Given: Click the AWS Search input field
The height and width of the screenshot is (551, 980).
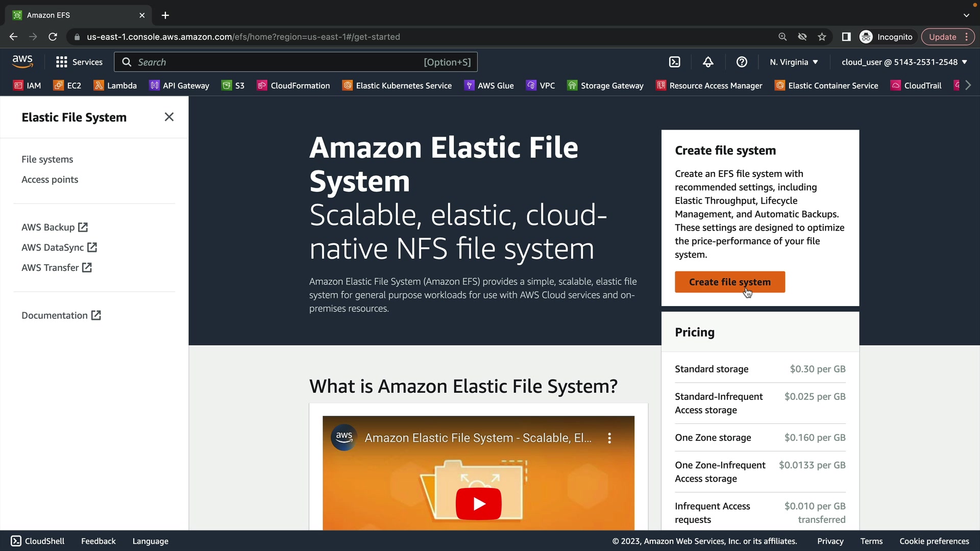Looking at the screenshot, I should (x=276, y=62).
